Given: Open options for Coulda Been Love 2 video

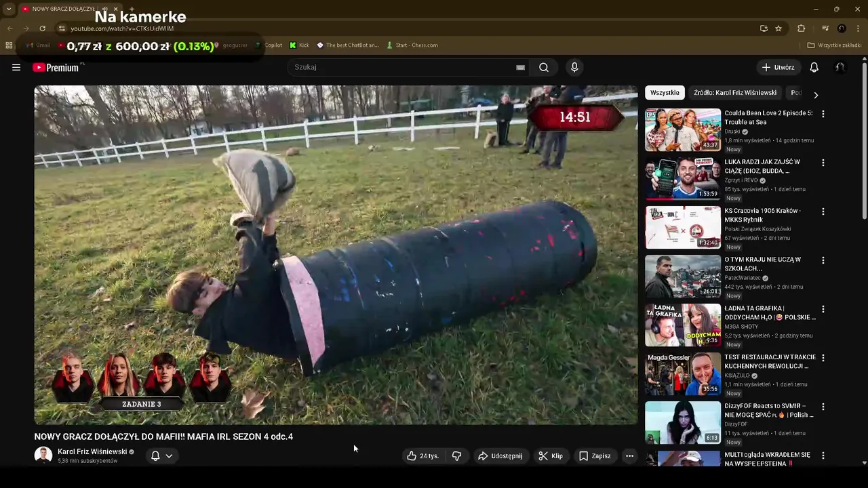Looking at the screenshot, I should click(x=823, y=114).
